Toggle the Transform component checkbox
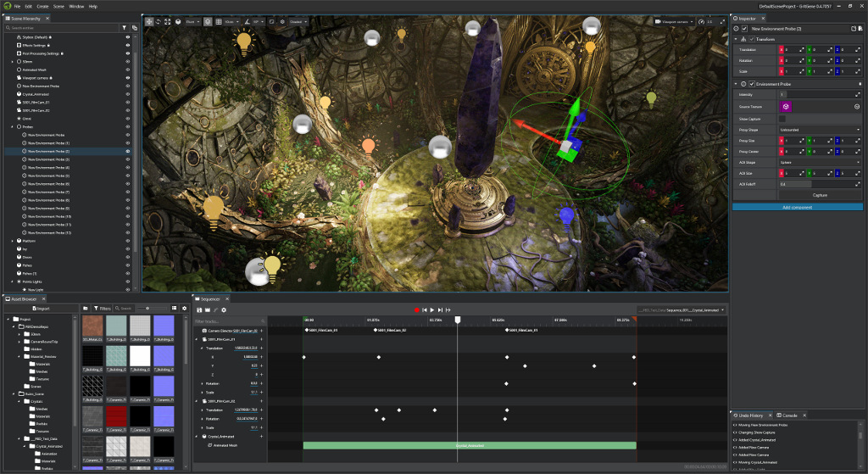The height and width of the screenshot is (474, 868). click(752, 39)
